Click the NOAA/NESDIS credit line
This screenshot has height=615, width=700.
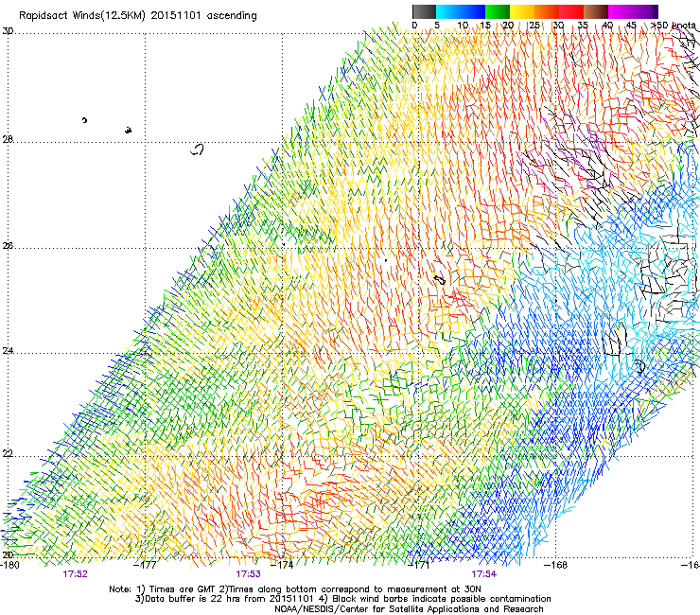[409, 609]
